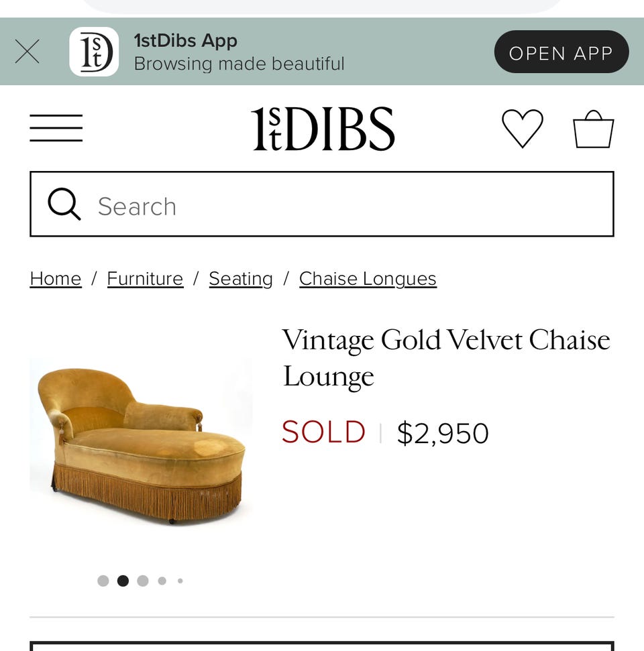Go to the Seating breadcrumb category
The height and width of the screenshot is (651, 644).
point(241,279)
